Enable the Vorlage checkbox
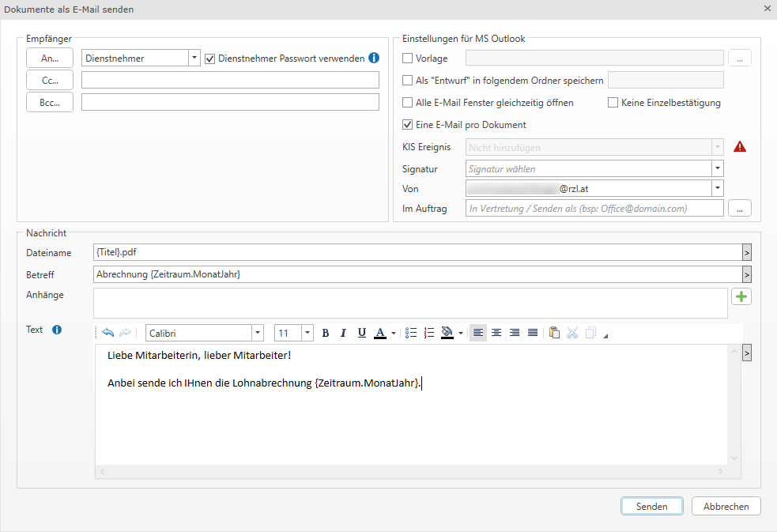This screenshot has width=777, height=532. (408, 58)
